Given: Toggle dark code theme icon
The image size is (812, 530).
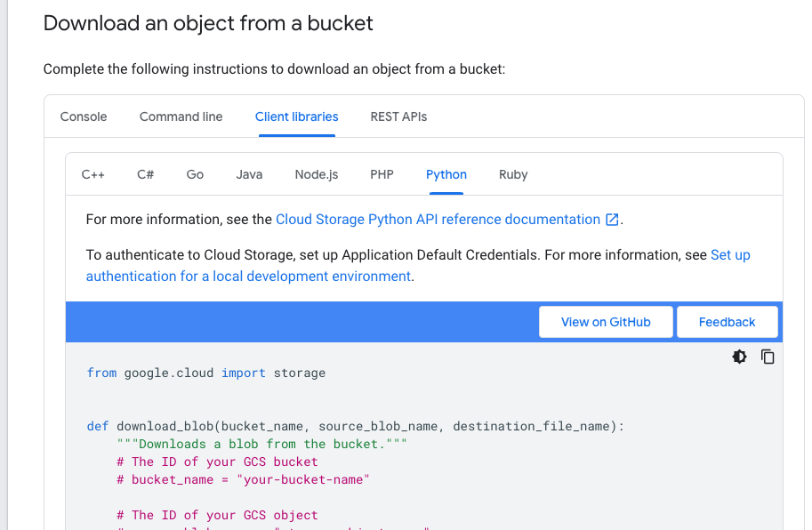Looking at the screenshot, I should 739,357.
